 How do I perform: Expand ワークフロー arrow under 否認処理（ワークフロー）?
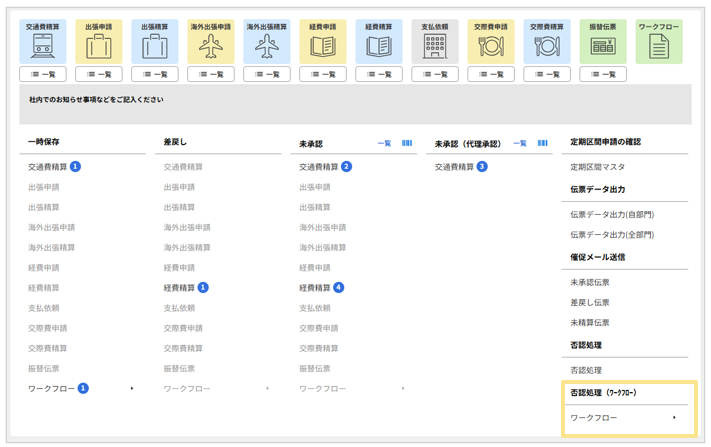point(674,418)
